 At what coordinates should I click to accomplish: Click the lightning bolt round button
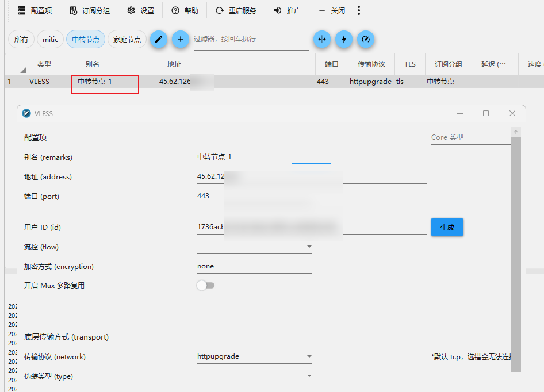click(x=344, y=39)
